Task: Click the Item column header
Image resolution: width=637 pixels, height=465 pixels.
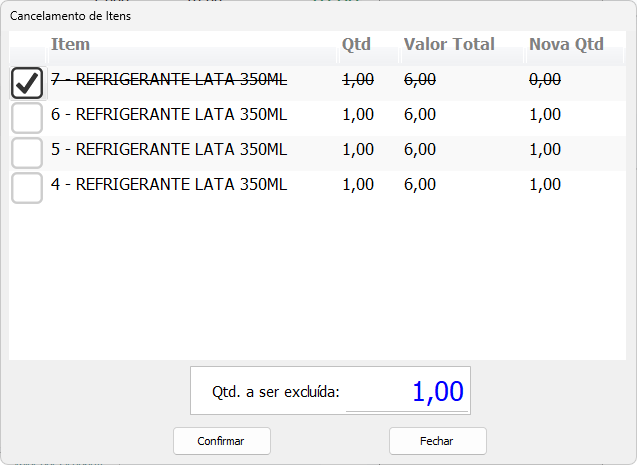Action: tap(71, 44)
